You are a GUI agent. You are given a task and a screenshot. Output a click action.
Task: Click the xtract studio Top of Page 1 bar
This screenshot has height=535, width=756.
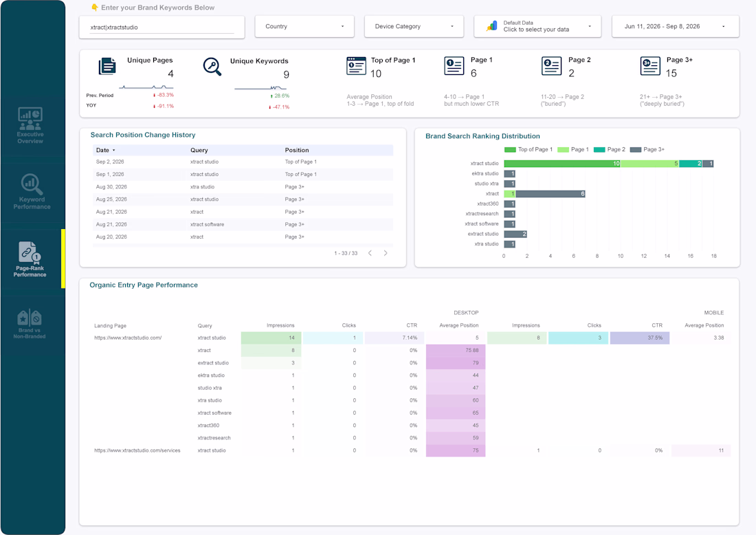click(562, 164)
